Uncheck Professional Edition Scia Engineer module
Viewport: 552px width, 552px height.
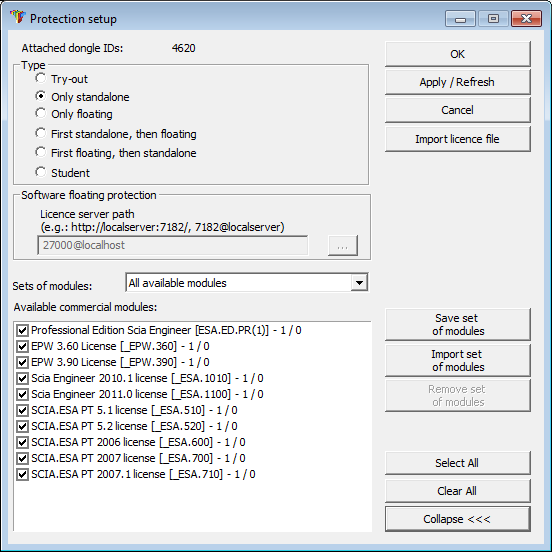point(22,330)
